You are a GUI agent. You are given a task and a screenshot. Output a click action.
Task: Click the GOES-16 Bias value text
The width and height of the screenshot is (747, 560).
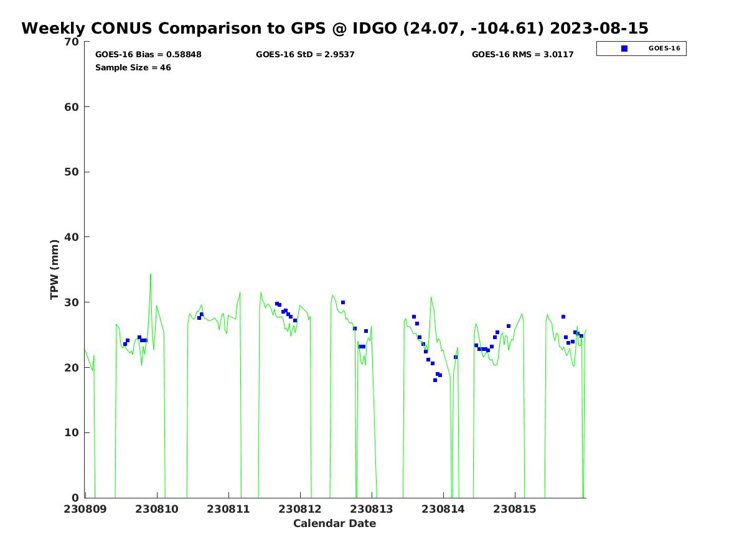click(x=148, y=55)
